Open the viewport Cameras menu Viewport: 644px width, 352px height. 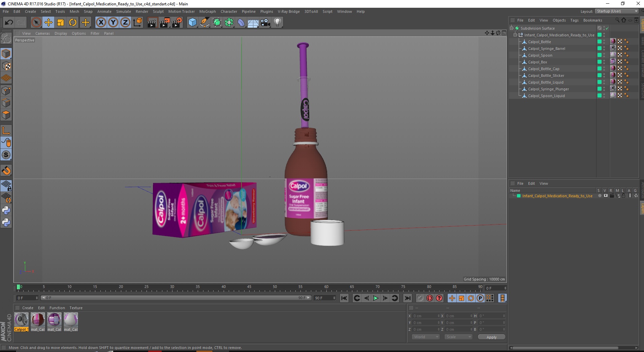pyautogui.click(x=42, y=33)
